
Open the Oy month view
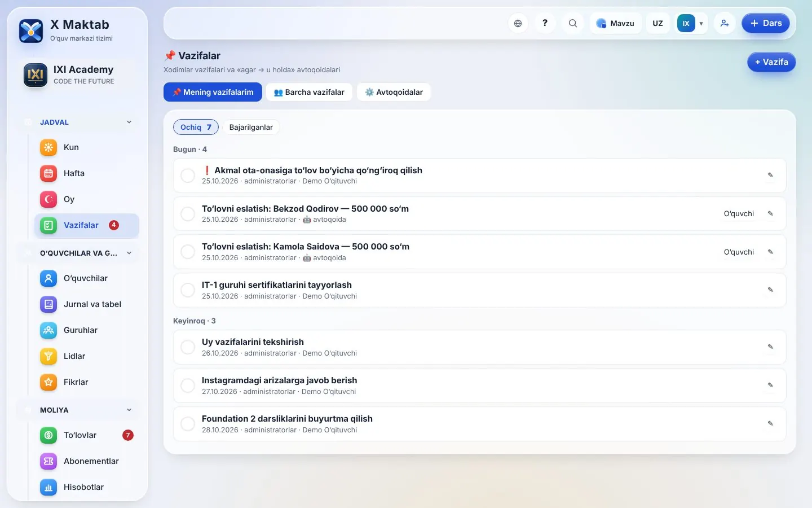86,199
